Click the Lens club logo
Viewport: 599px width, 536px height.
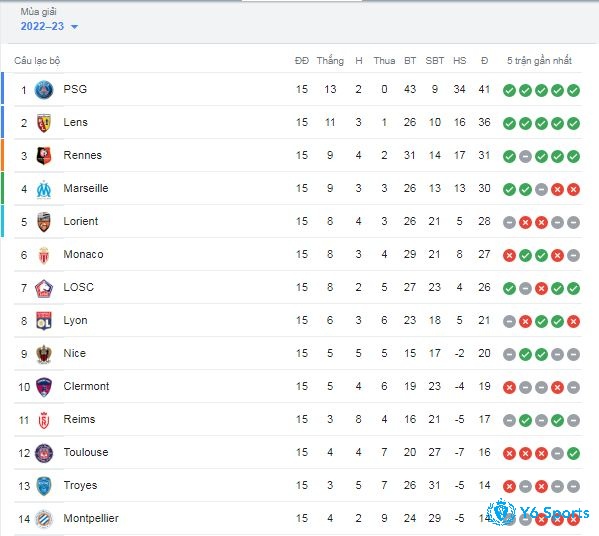coord(44,123)
